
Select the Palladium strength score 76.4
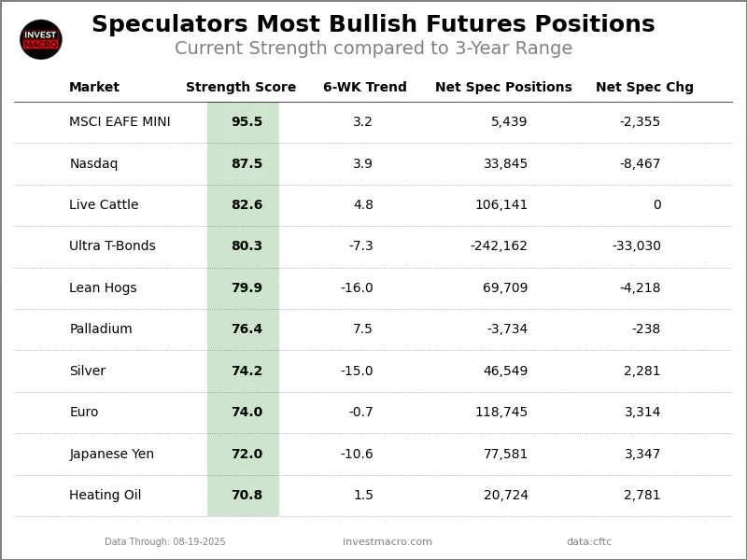(x=247, y=329)
